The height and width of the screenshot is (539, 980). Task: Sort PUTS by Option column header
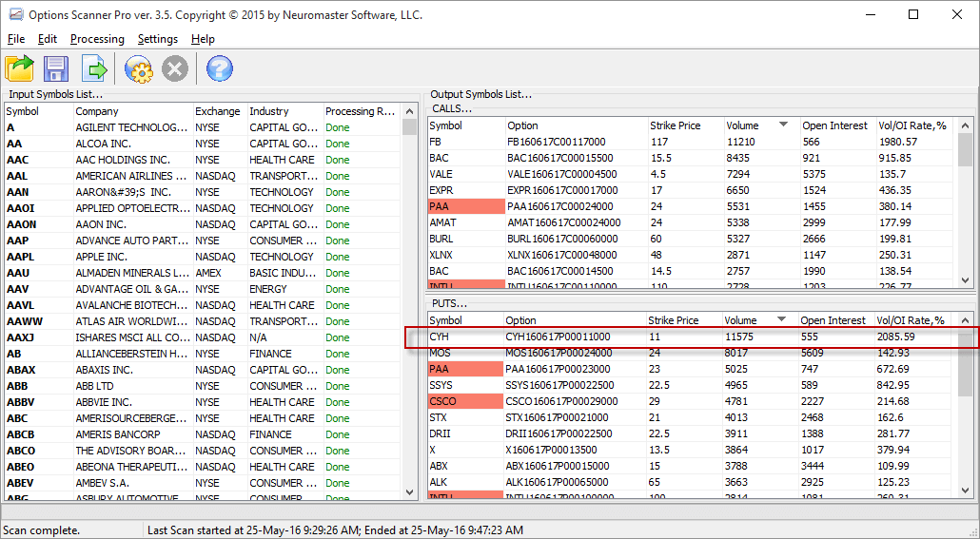575,319
